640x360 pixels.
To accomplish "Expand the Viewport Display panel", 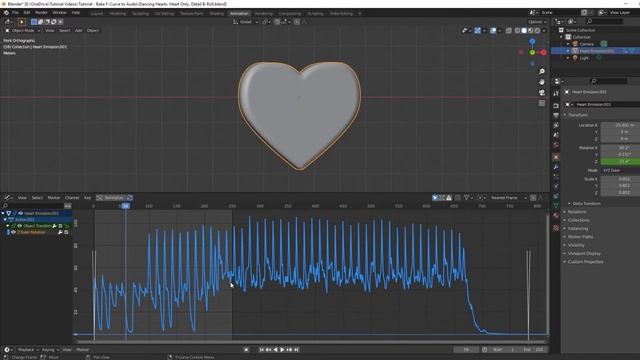I will pyautogui.click(x=584, y=253).
